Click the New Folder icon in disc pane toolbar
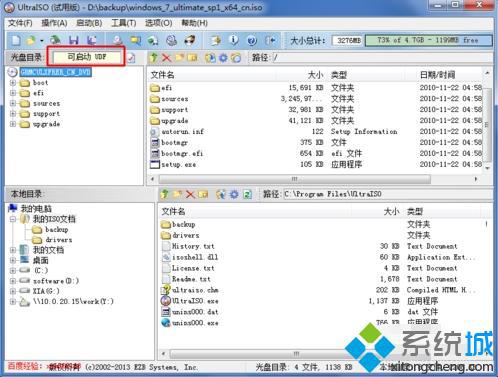 pyautogui.click(x=180, y=58)
